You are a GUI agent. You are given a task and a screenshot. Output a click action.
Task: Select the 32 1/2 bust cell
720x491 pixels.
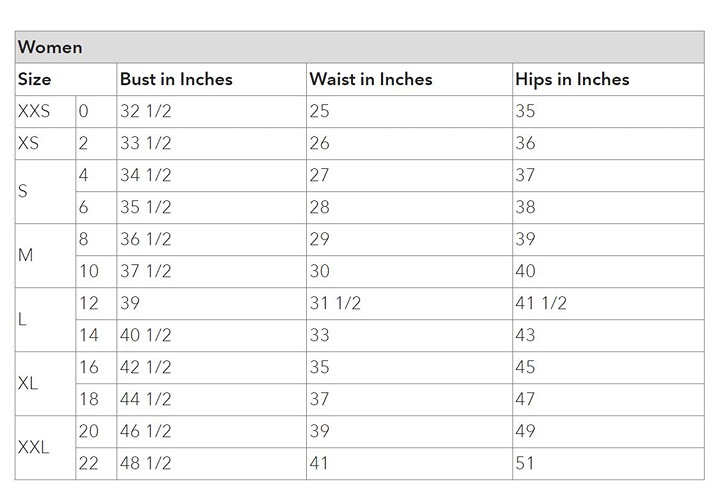(x=212, y=112)
